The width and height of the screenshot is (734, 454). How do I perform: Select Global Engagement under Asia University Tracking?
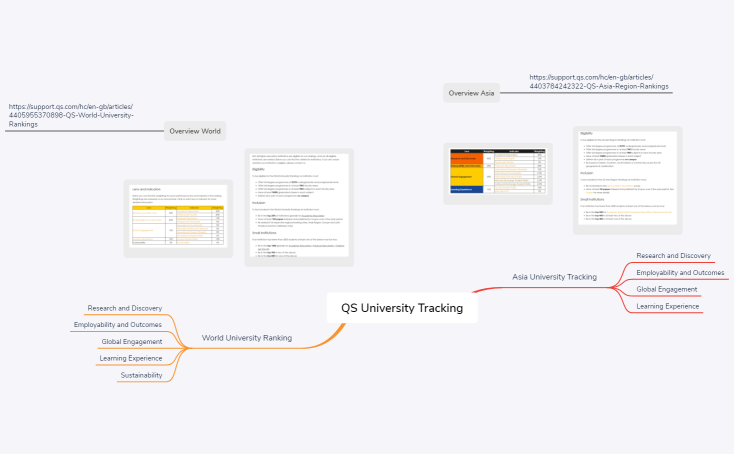[665, 289]
